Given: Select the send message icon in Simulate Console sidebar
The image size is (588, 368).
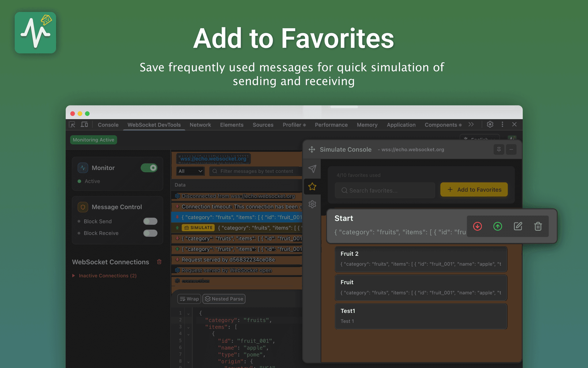Looking at the screenshot, I should point(312,169).
